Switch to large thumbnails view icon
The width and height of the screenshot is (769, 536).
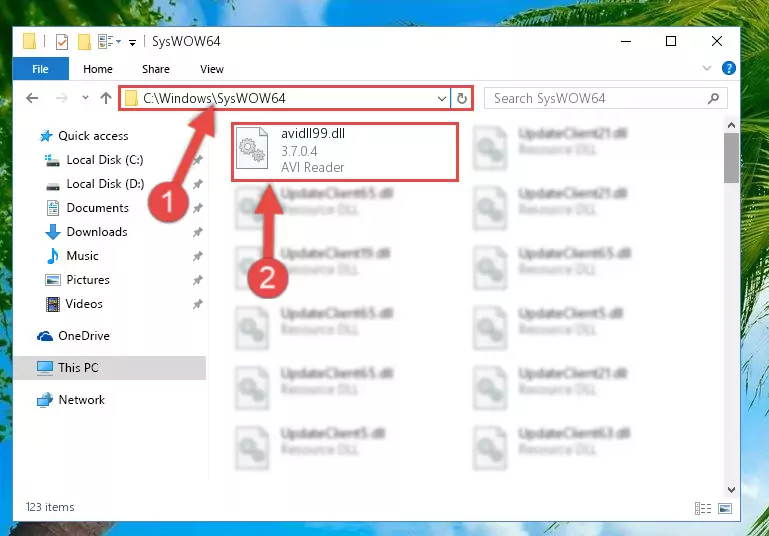725,509
